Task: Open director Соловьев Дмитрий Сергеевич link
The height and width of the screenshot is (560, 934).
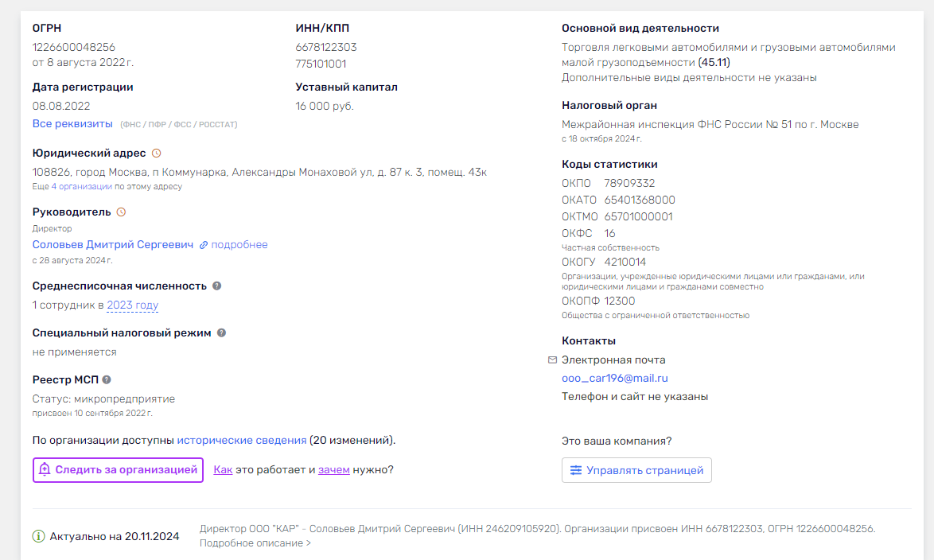Action: coord(113,245)
